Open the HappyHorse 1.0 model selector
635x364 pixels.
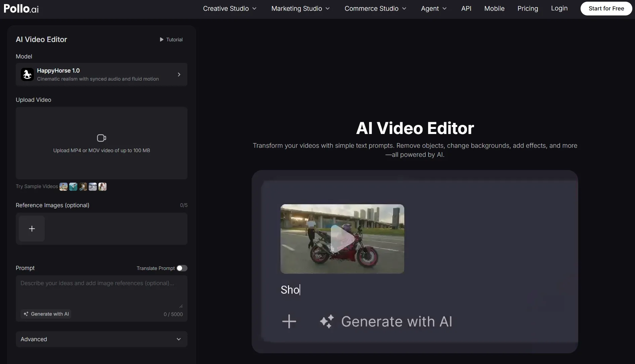(x=101, y=74)
